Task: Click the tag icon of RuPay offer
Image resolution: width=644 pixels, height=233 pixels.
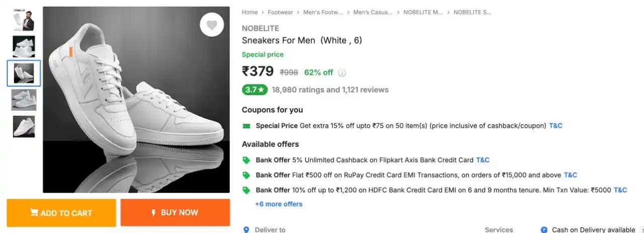Action: coord(246,175)
